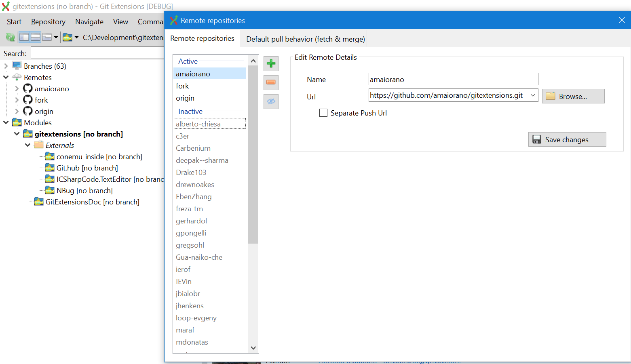Click the Browse... button
The width and height of the screenshot is (631, 364).
pos(573,96)
